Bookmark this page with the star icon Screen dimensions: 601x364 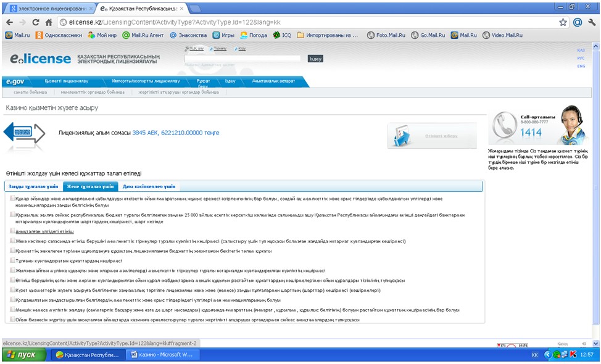point(563,22)
